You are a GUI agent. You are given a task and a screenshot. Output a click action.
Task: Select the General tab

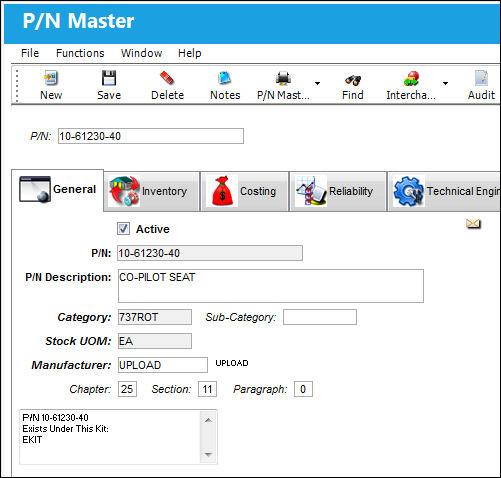(x=58, y=190)
